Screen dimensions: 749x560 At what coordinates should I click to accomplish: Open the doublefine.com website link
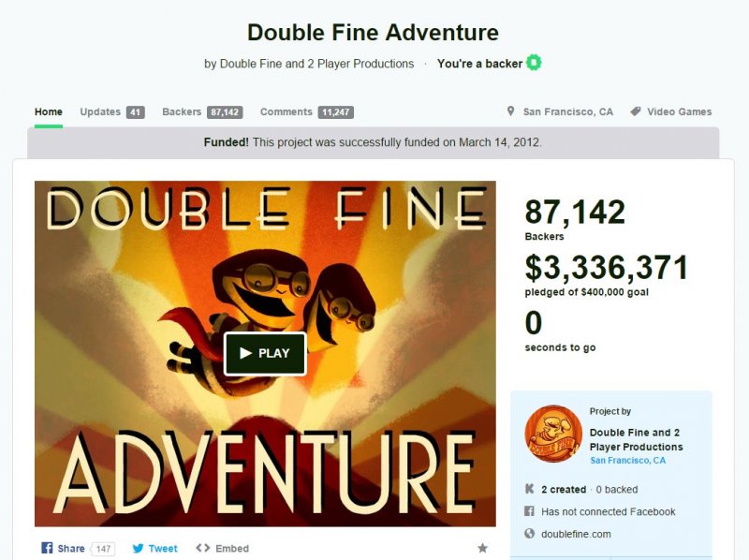click(576, 534)
